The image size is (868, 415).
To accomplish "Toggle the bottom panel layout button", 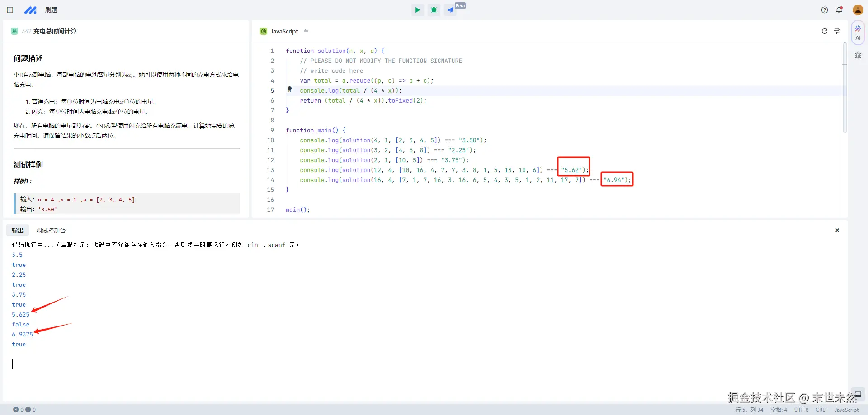I will tap(857, 394).
